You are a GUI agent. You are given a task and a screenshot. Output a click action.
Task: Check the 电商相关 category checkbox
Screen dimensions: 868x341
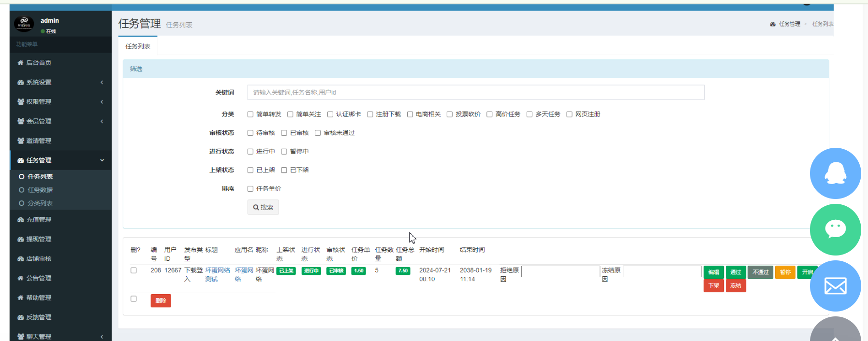tap(410, 114)
